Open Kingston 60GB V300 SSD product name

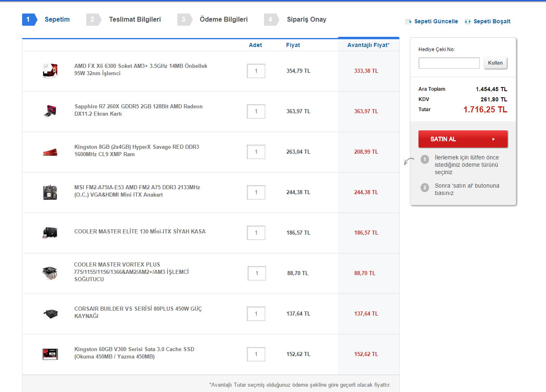tap(134, 353)
